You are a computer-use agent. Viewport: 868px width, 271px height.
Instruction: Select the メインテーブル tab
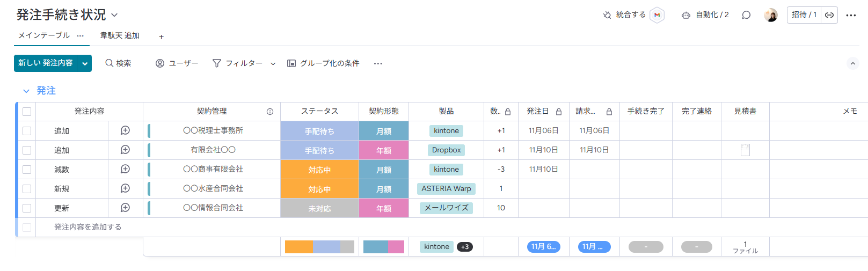pyautogui.click(x=44, y=35)
